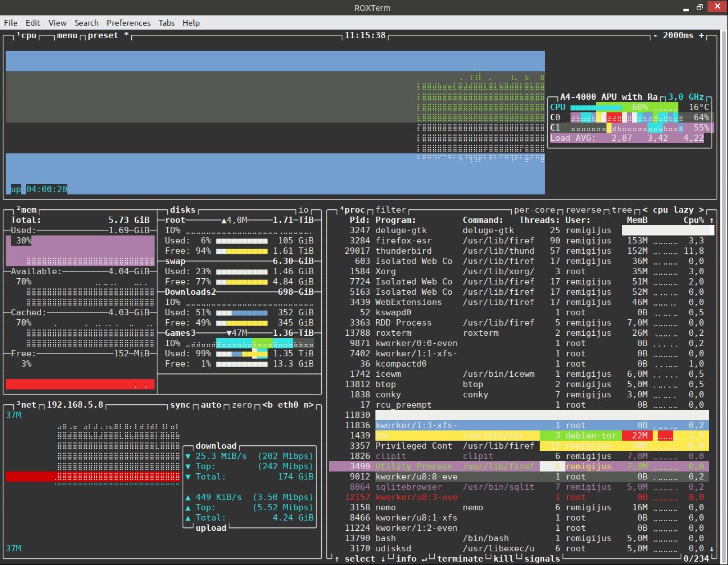Select the clipit process row
Viewport: 728px width, 565px height.
coord(519,456)
